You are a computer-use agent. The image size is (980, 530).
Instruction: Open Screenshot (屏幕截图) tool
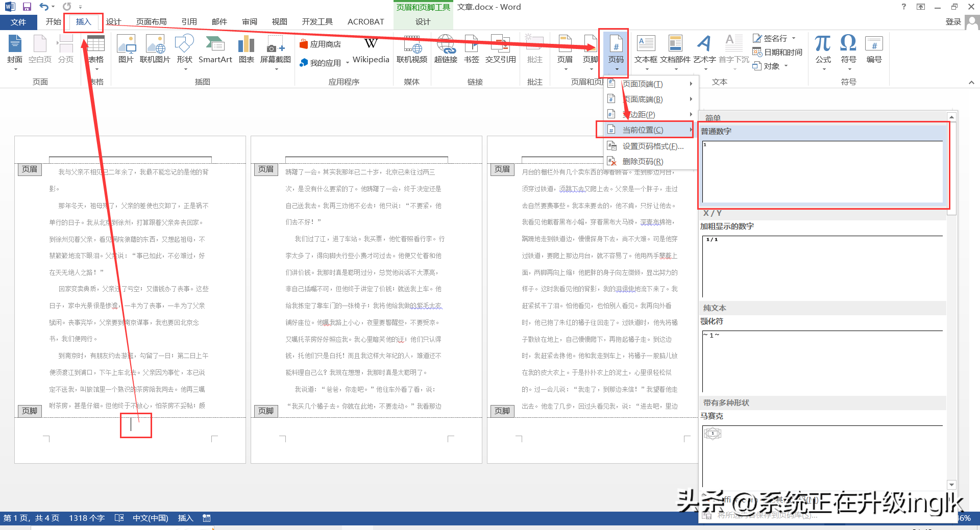[x=275, y=53]
